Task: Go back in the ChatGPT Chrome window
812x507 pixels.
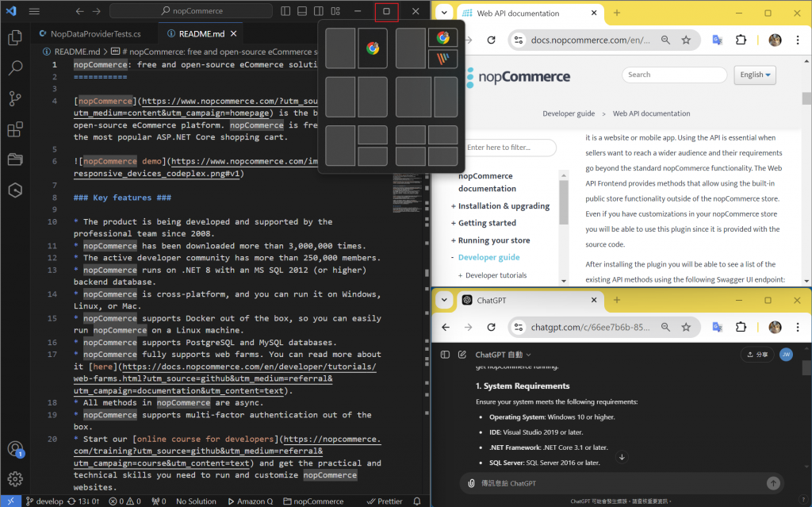Action: pyautogui.click(x=446, y=327)
